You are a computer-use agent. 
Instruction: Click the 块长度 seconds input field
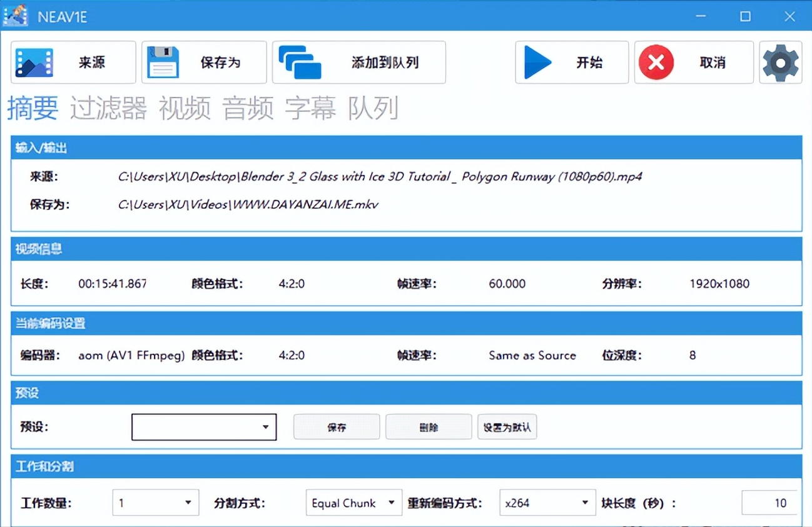click(769, 503)
